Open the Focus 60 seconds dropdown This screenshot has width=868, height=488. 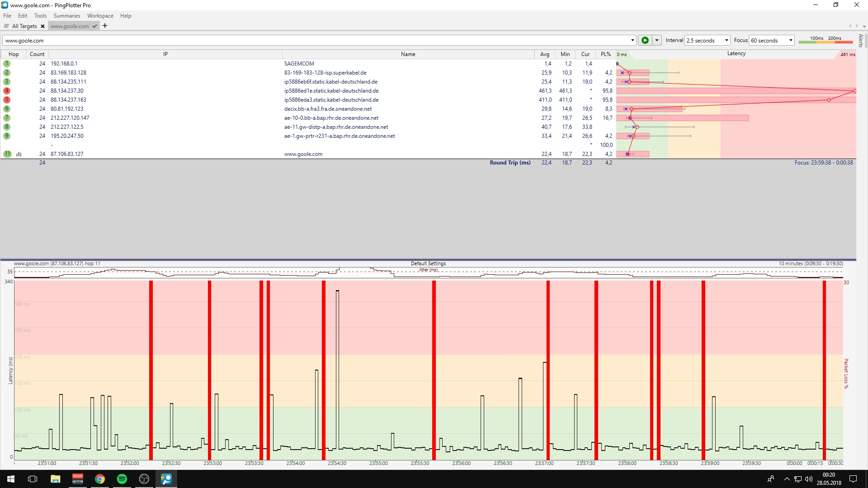791,40
